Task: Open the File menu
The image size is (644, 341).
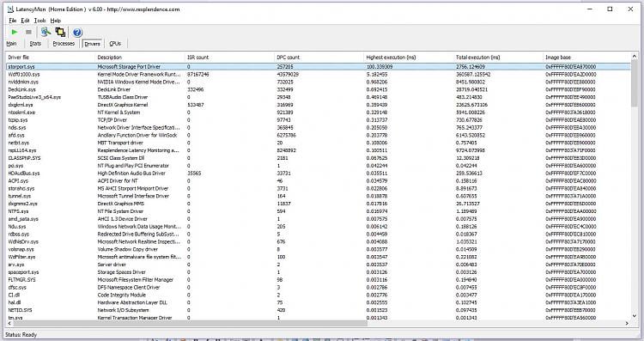Action: pyautogui.click(x=12, y=20)
